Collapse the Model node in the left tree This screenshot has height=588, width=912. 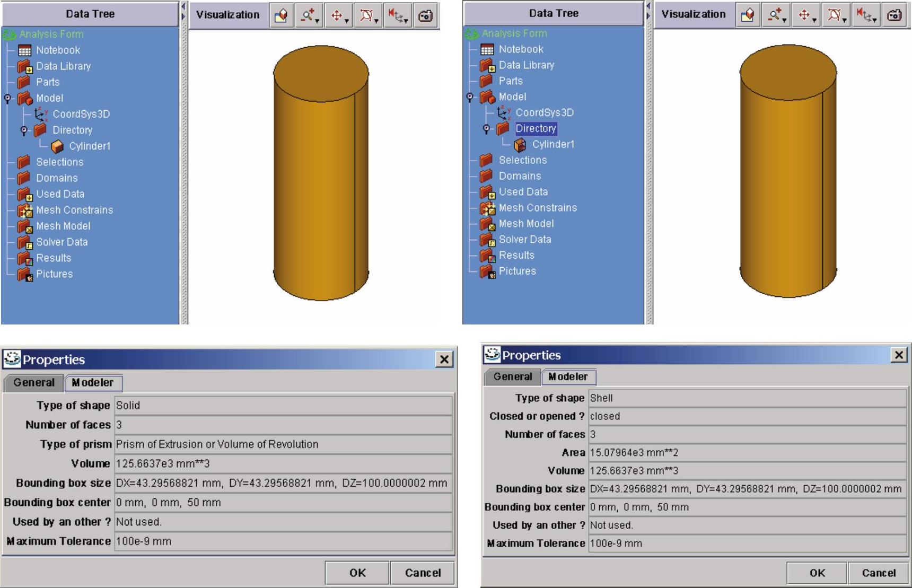coord(7,98)
